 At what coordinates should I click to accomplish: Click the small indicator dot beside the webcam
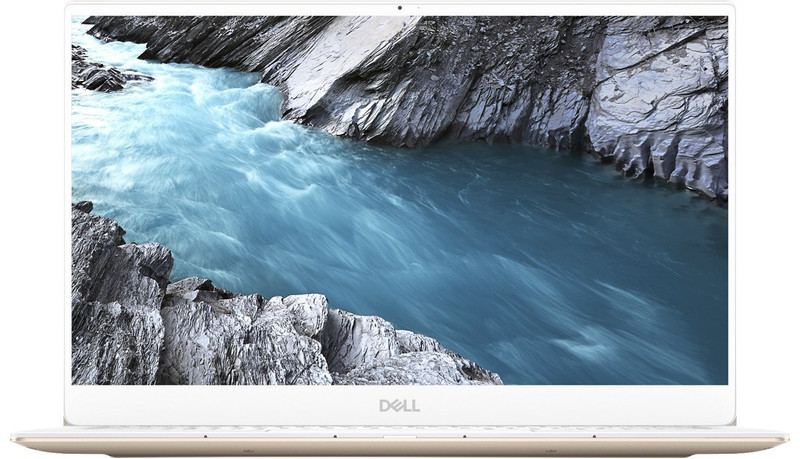click(418, 9)
